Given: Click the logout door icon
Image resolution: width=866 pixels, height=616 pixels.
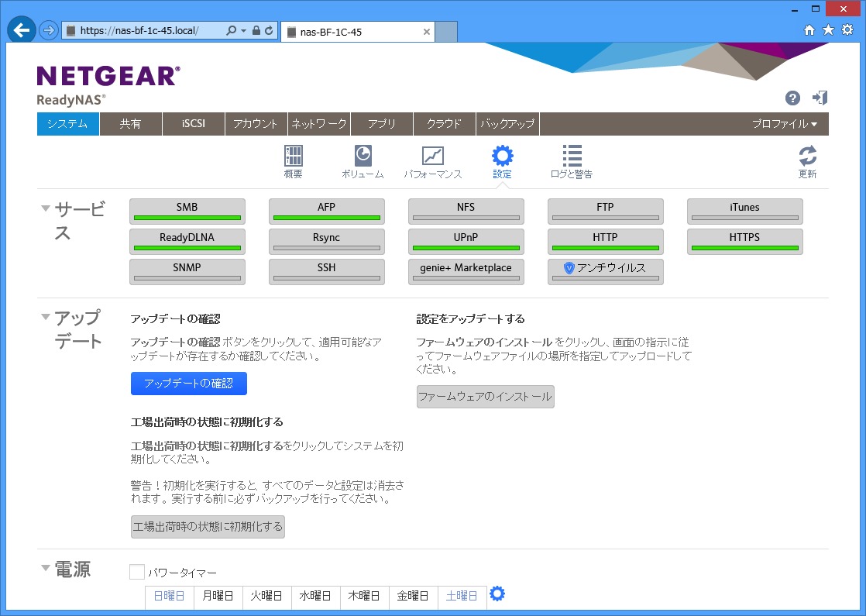Looking at the screenshot, I should [x=820, y=98].
